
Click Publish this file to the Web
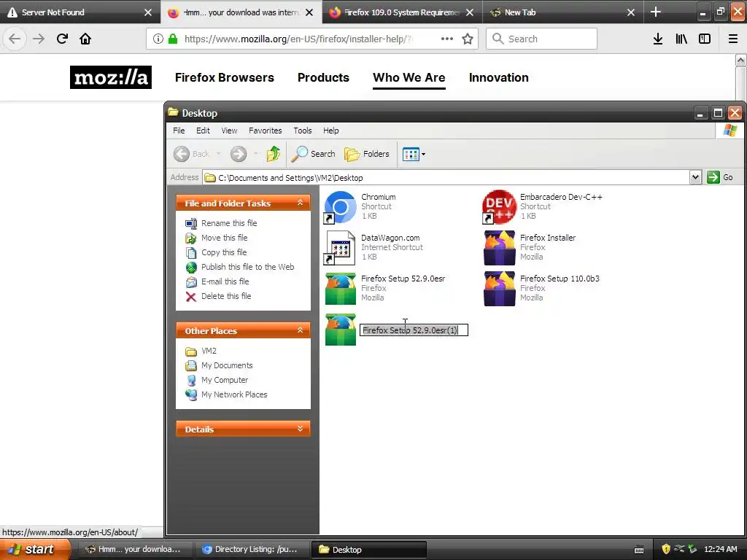click(x=248, y=267)
